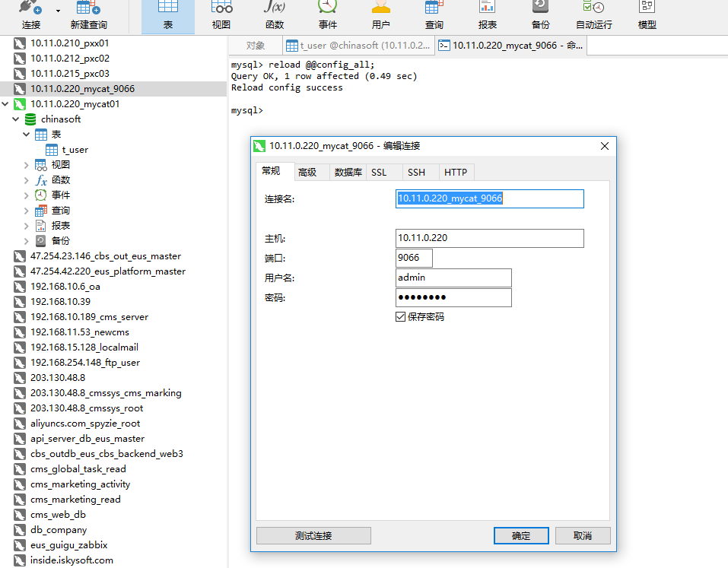Switch to the 数据库 tab in dialog
The image size is (728, 568).
pyautogui.click(x=348, y=172)
